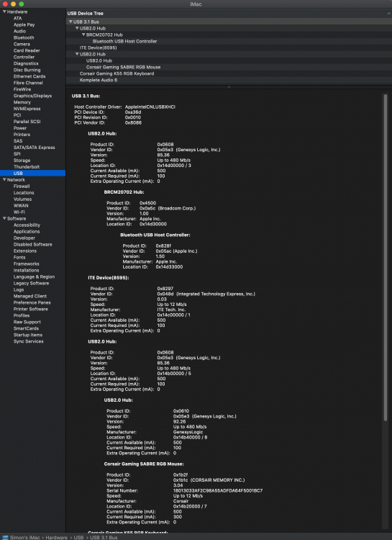Click the pane split divider handle dot
Viewport: 392px width, 540px height.
[x=229, y=87]
